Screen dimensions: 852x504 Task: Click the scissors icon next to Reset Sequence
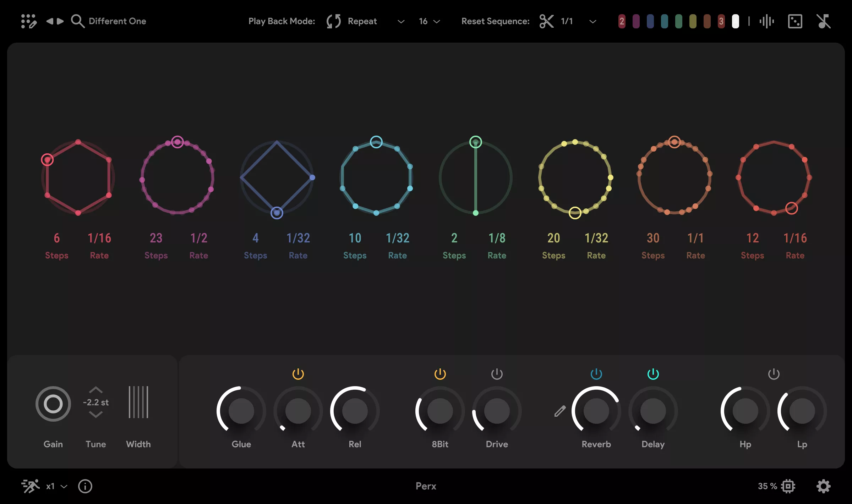pos(546,21)
